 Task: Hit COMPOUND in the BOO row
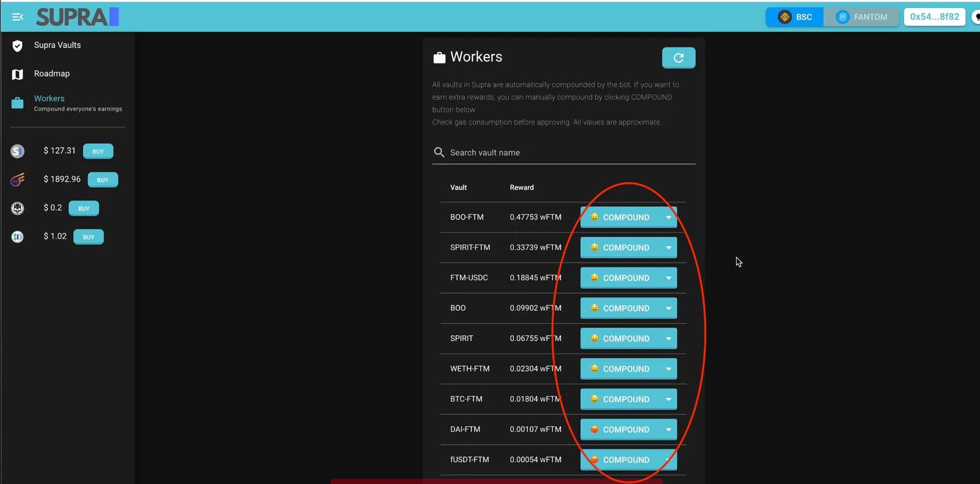pos(620,308)
